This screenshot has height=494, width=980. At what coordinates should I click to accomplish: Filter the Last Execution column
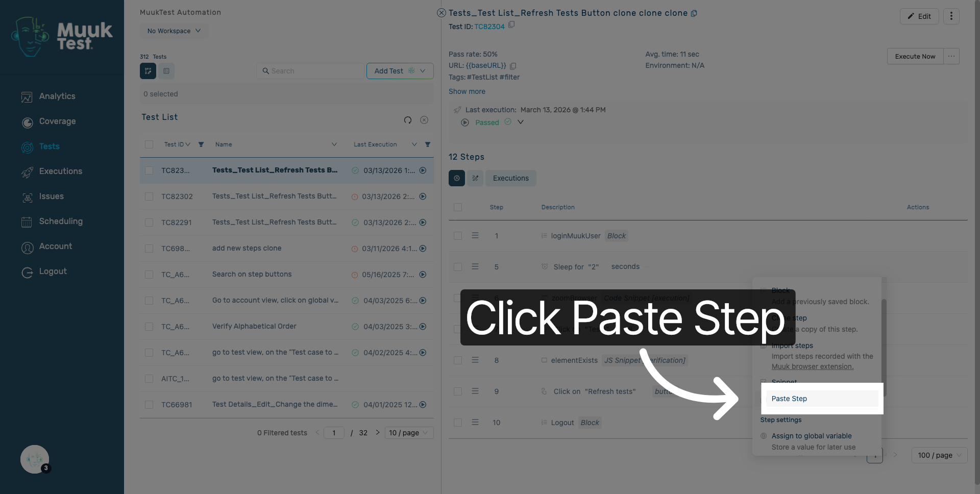pos(428,144)
